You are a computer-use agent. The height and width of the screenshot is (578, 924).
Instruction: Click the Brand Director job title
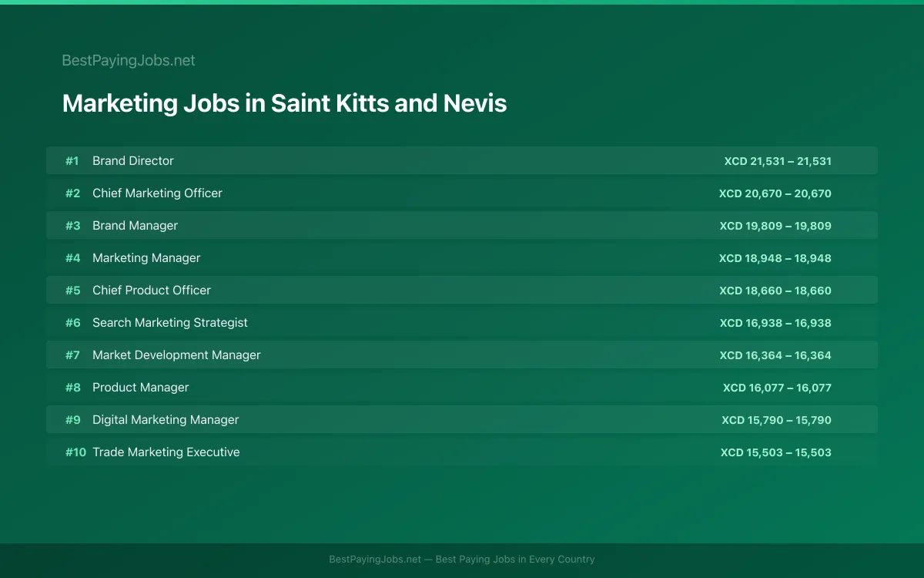[133, 160]
